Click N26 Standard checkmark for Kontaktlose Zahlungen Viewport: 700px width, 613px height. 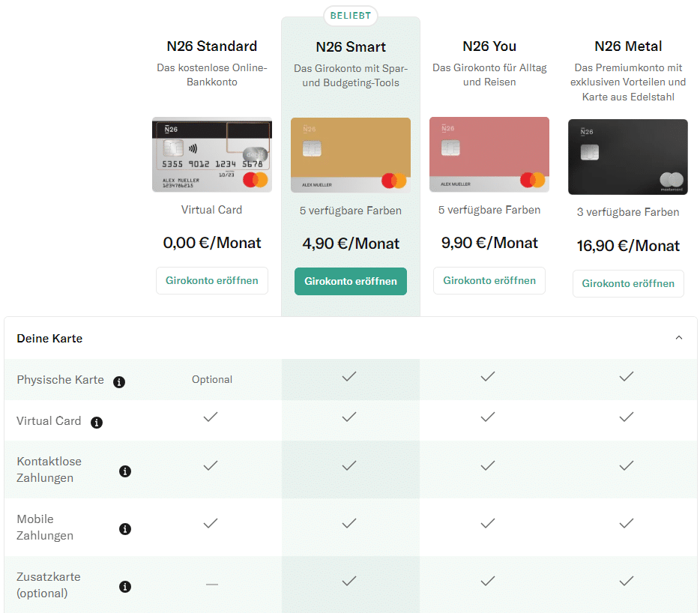pyautogui.click(x=211, y=465)
